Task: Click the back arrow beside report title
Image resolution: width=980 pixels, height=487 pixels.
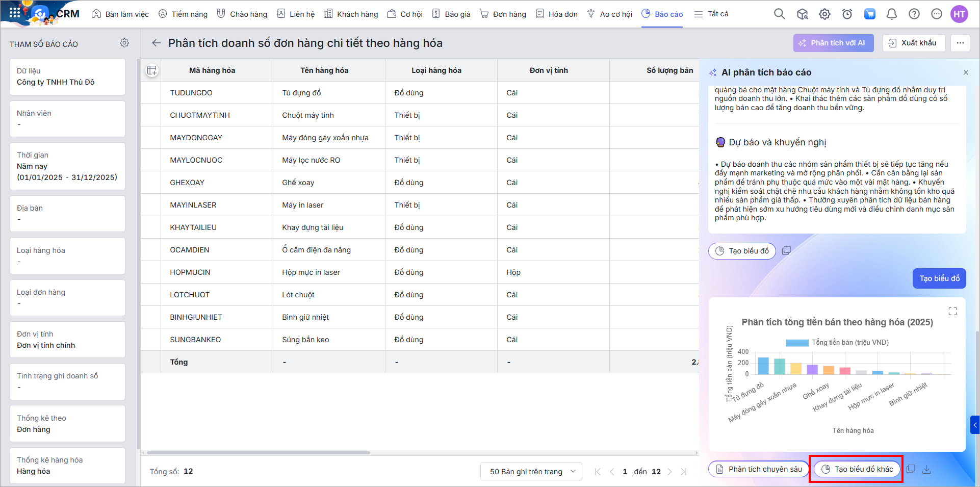Action: [157, 43]
